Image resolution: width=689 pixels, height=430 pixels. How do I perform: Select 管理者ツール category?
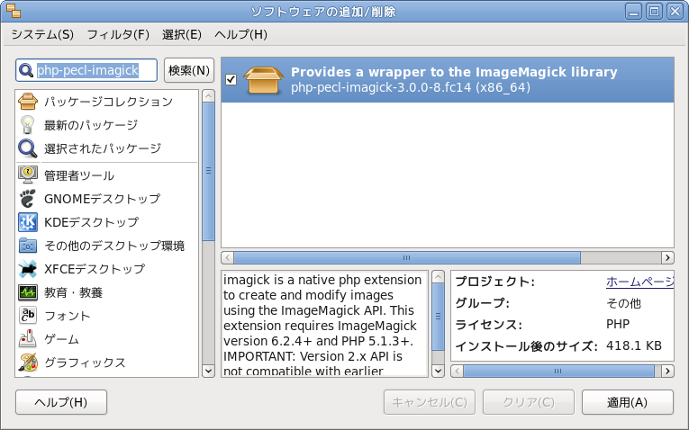tap(108, 175)
